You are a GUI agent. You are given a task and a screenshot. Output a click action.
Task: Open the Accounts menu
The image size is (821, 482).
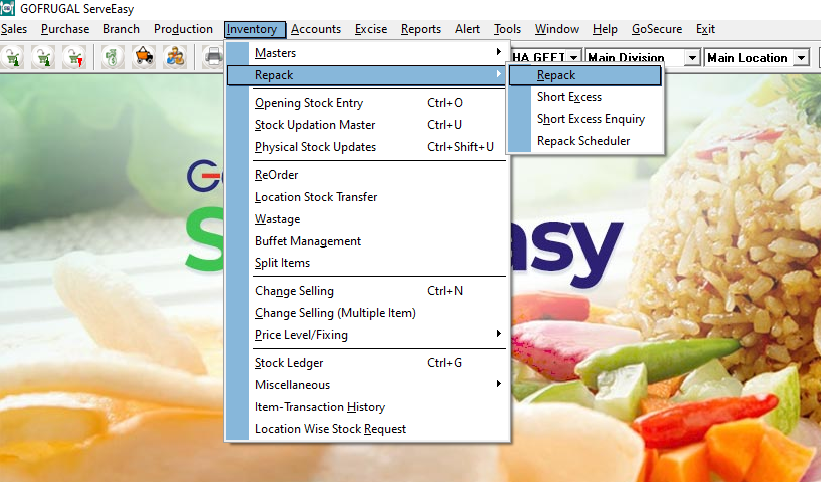(x=316, y=29)
